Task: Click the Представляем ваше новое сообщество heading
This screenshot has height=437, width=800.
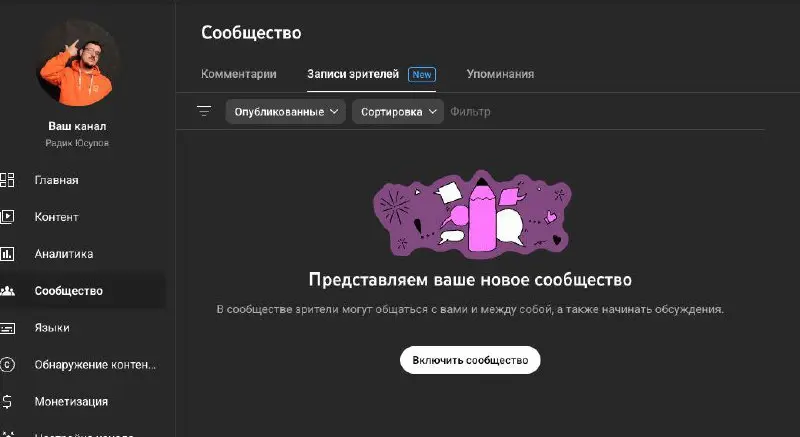Action: [x=470, y=279]
